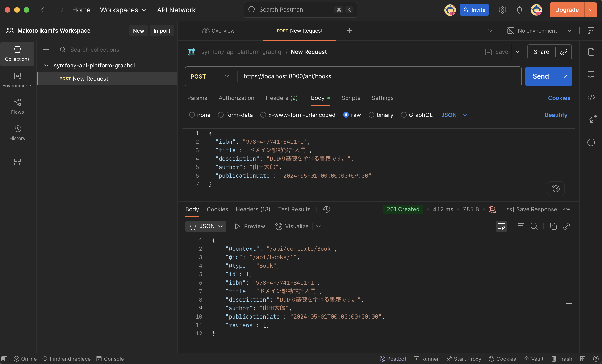Screen dimensions: 602x364
Task: Open the Save options dropdown arrow
Action: (518, 52)
